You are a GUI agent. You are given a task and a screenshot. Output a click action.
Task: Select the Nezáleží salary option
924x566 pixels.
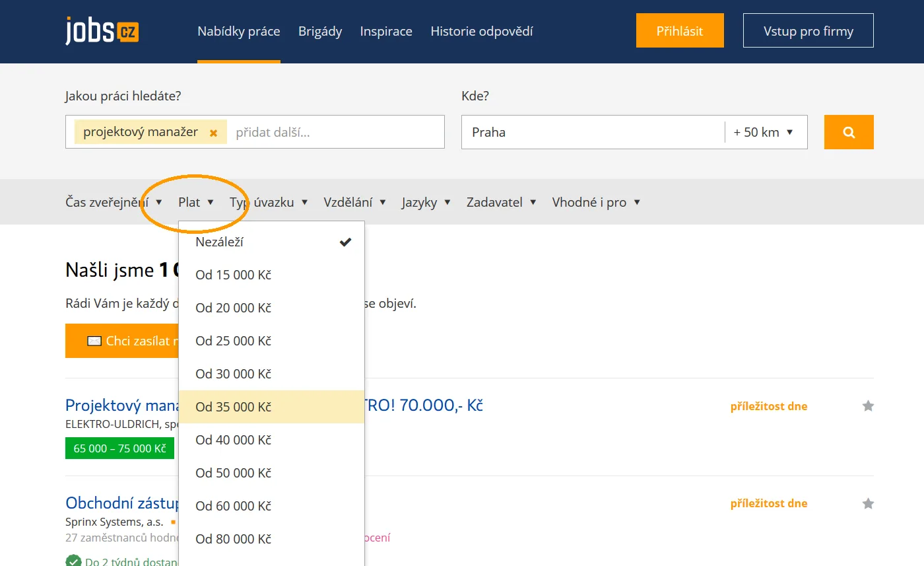click(271, 242)
